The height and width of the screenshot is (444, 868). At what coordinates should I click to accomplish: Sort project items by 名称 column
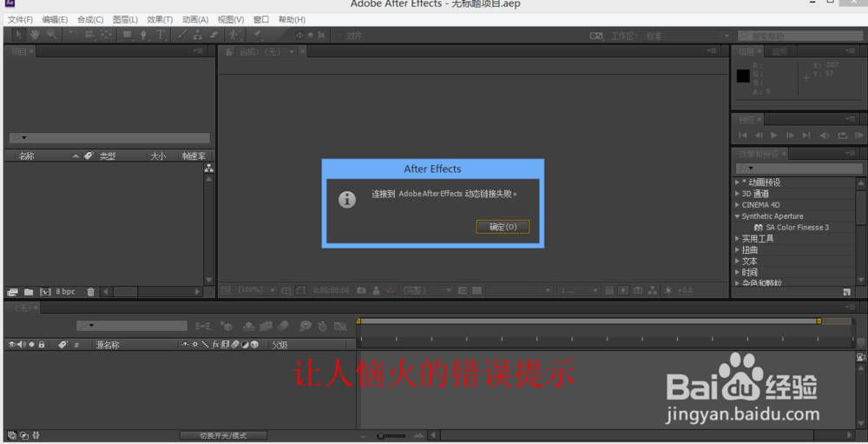[27, 156]
